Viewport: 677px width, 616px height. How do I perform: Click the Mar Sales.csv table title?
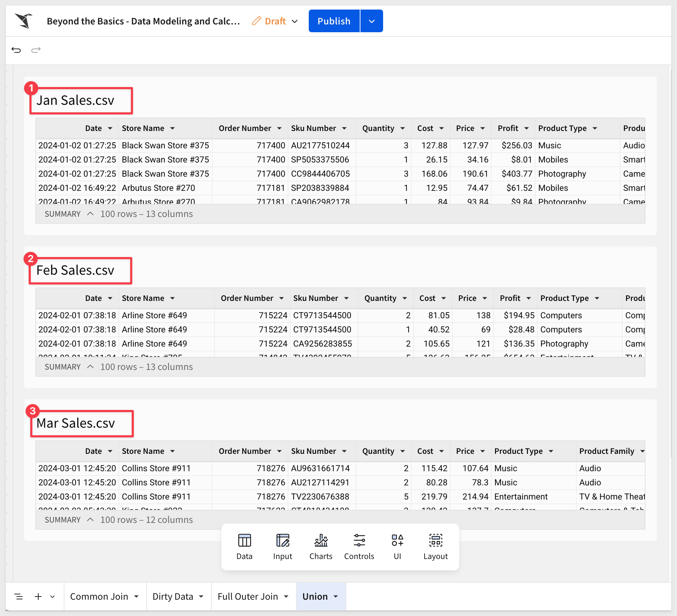click(x=76, y=423)
